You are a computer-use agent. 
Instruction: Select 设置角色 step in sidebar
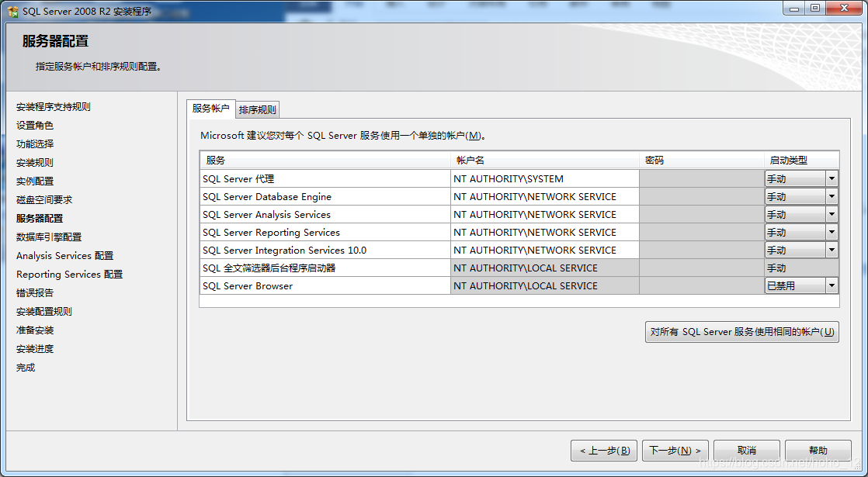pos(35,126)
